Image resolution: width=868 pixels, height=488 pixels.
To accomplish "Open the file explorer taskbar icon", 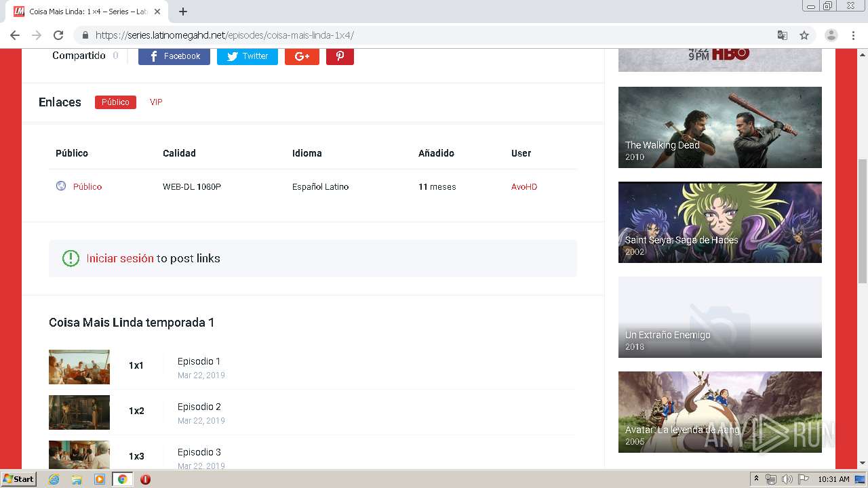I will coord(77,479).
